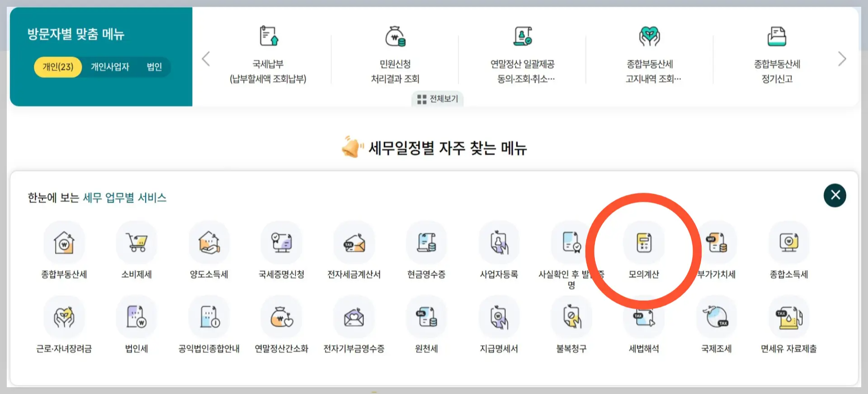This screenshot has width=868, height=394.
Task: Click the 민원신청 처리결과 조회 label
Action: [395, 71]
